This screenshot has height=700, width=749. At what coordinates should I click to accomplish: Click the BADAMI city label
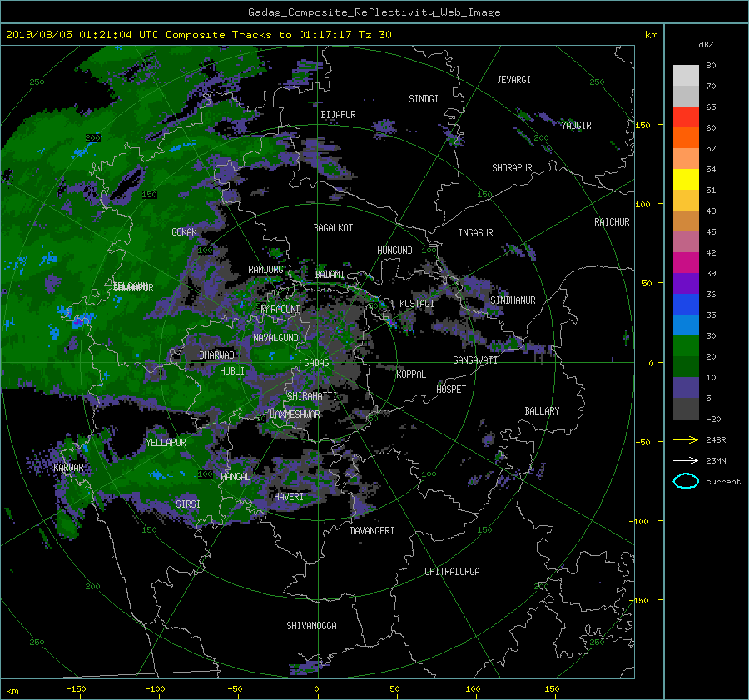pyautogui.click(x=330, y=275)
